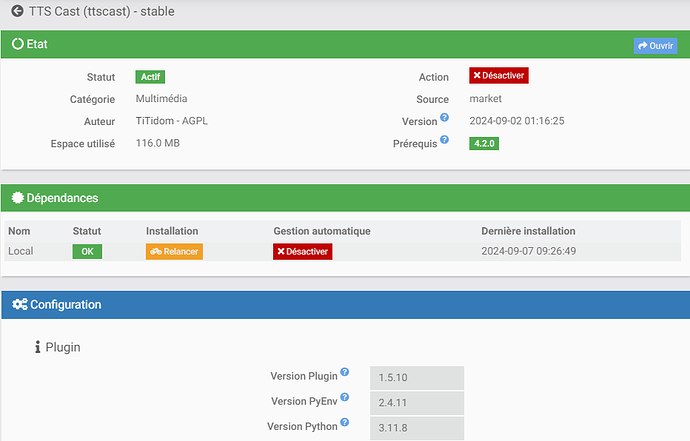This screenshot has width=690, height=441.
Task: Click the Désactiver button next to Action
Action: point(499,76)
